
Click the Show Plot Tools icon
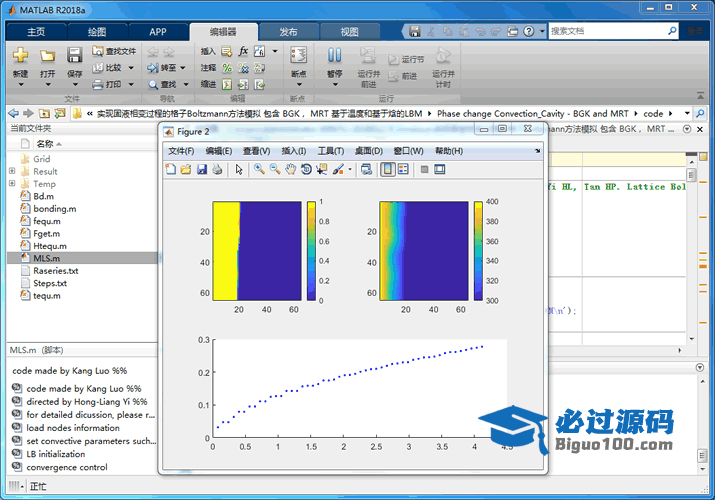tap(440, 170)
